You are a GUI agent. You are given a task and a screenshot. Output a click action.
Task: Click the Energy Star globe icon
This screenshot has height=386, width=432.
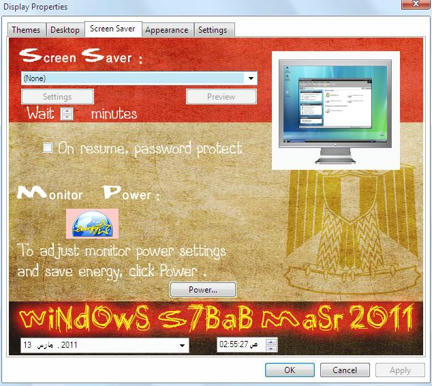click(92, 224)
